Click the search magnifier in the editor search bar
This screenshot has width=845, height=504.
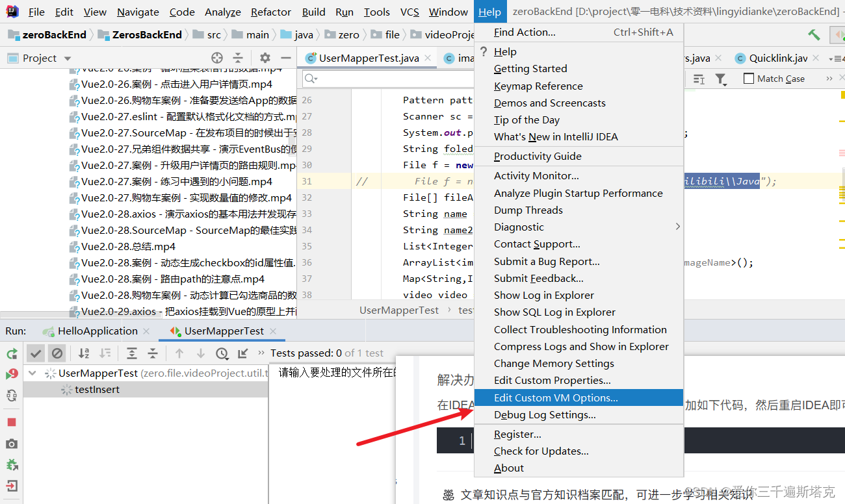(x=311, y=79)
